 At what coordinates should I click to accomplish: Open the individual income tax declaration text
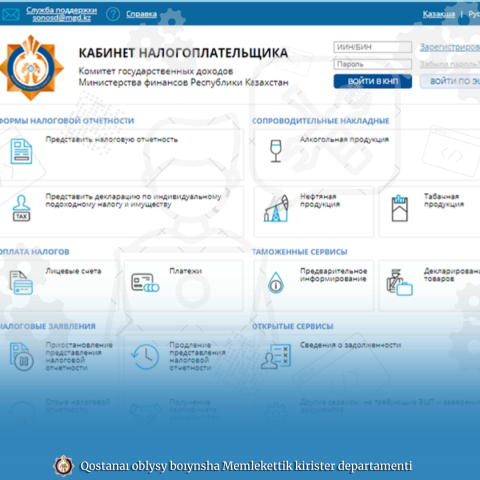tap(133, 200)
